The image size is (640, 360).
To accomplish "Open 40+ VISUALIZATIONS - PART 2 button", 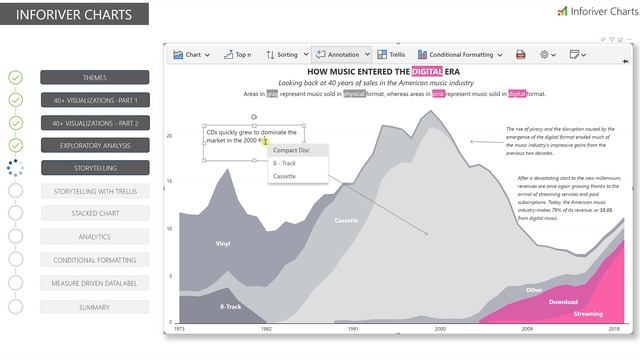I will 95,123.
